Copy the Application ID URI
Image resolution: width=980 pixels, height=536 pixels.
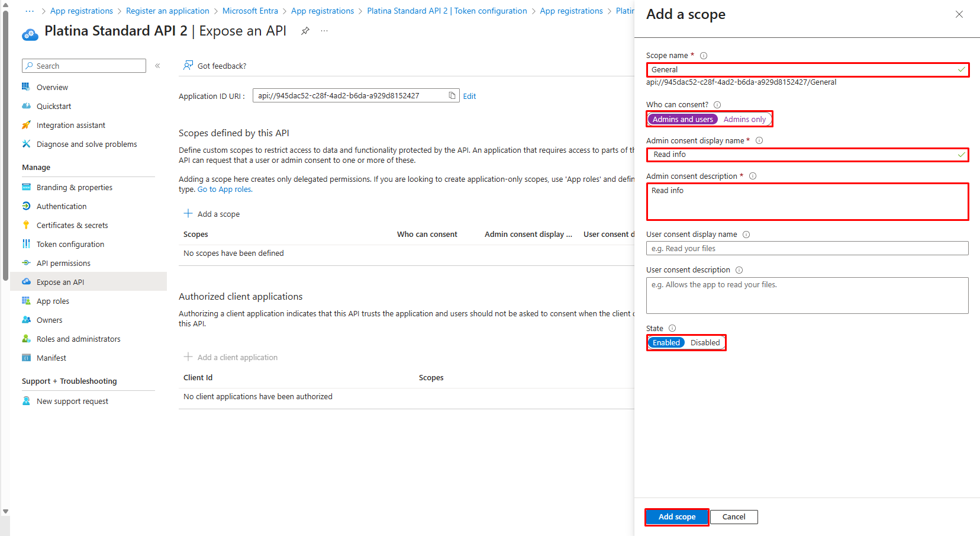[x=452, y=95]
